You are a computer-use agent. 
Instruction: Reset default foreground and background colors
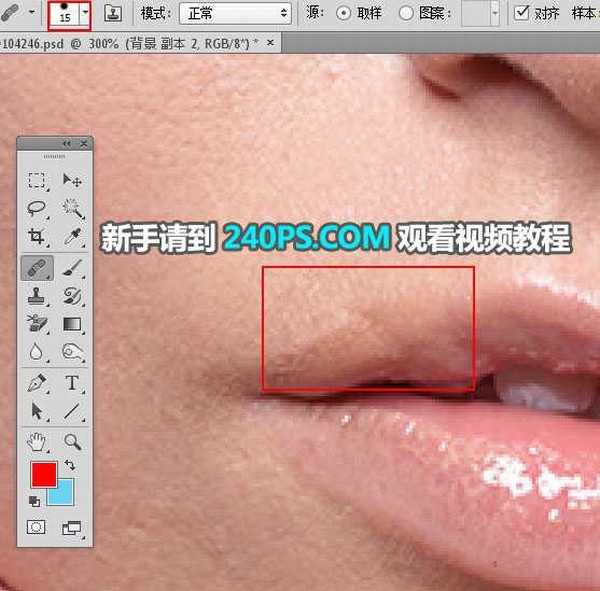34,501
